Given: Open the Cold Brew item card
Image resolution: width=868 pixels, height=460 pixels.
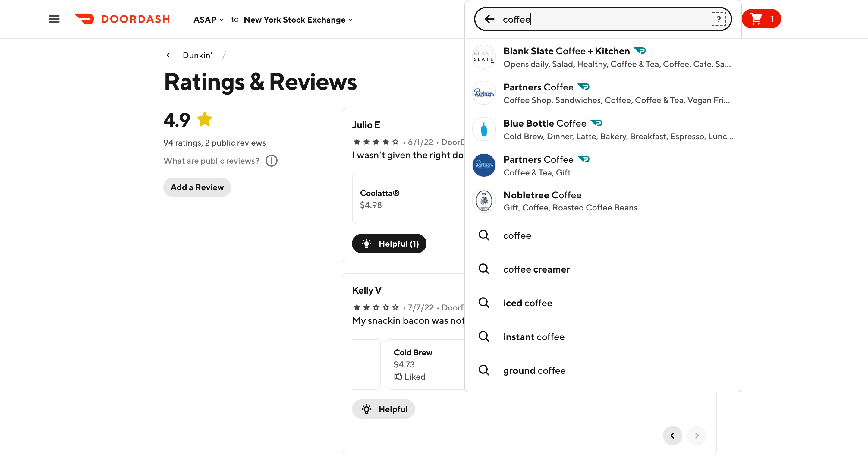Looking at the screenshot, I should [x=425, y=364].
